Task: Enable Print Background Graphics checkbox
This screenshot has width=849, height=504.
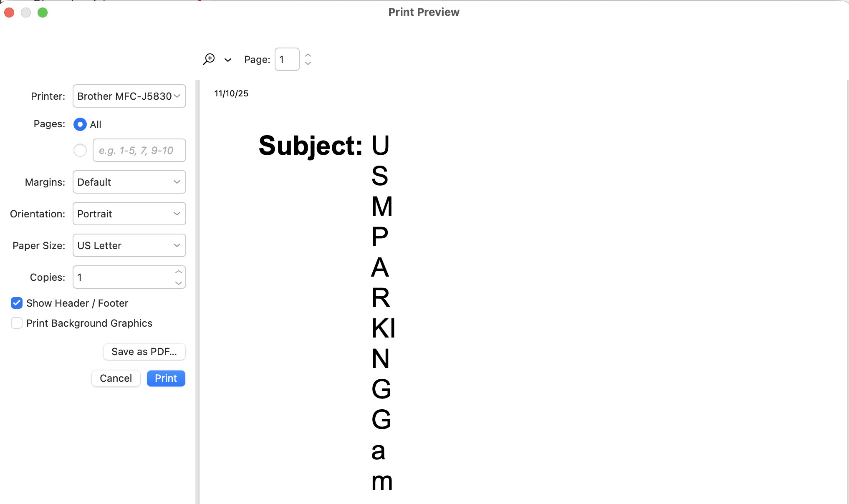Action: [x=17, y=323]
